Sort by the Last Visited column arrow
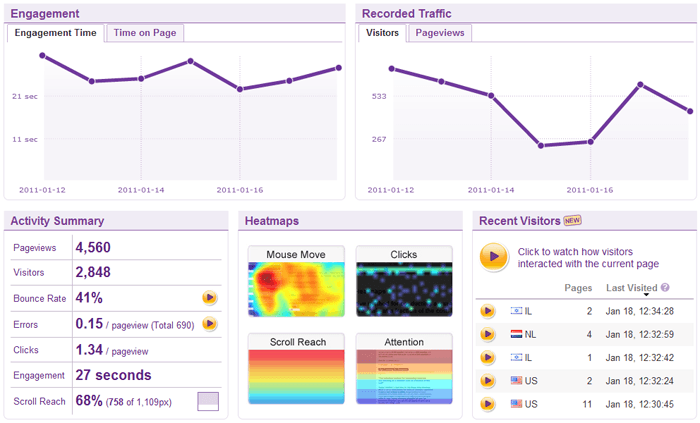 click(646, 295)
